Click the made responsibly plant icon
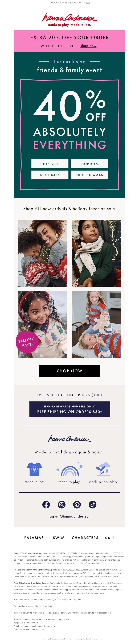 [103, 469]
